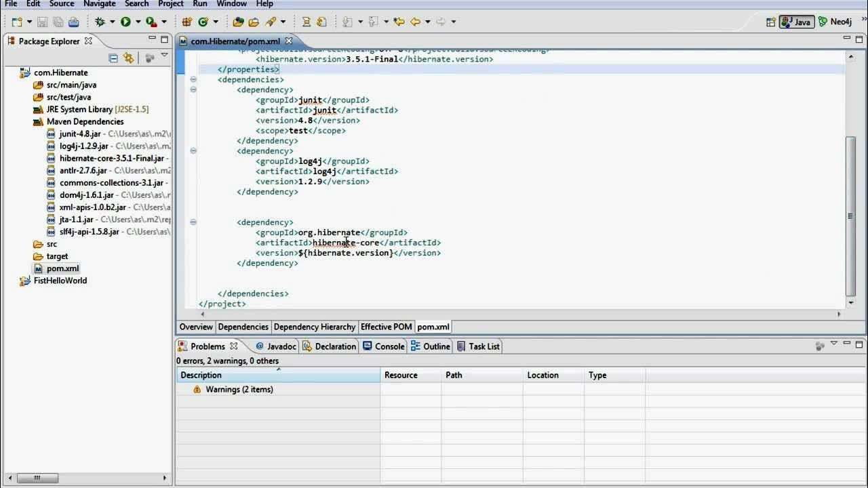Click the Next Annotation icon
Viewport: 868px width, 488px height.
coord(348,22)
